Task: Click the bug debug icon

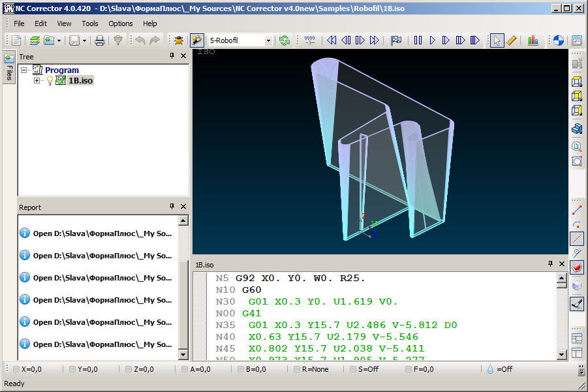Action: tap(178, 40)
